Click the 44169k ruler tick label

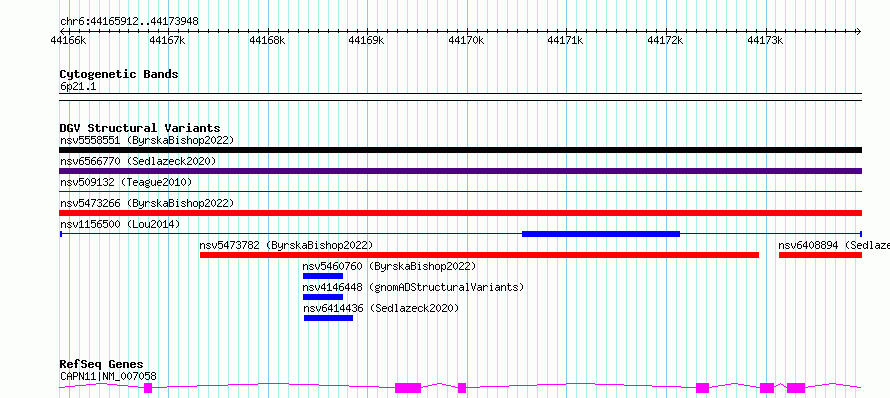[x=367, y=40]
